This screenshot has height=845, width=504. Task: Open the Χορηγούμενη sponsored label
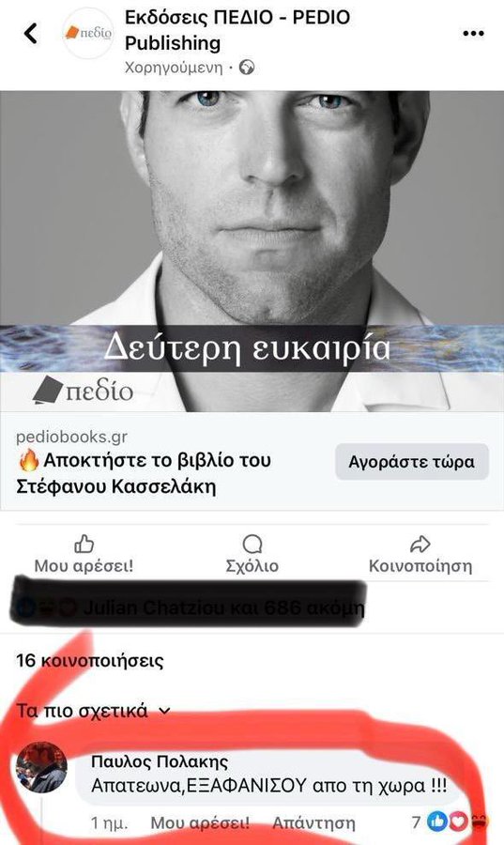(174, 68)
